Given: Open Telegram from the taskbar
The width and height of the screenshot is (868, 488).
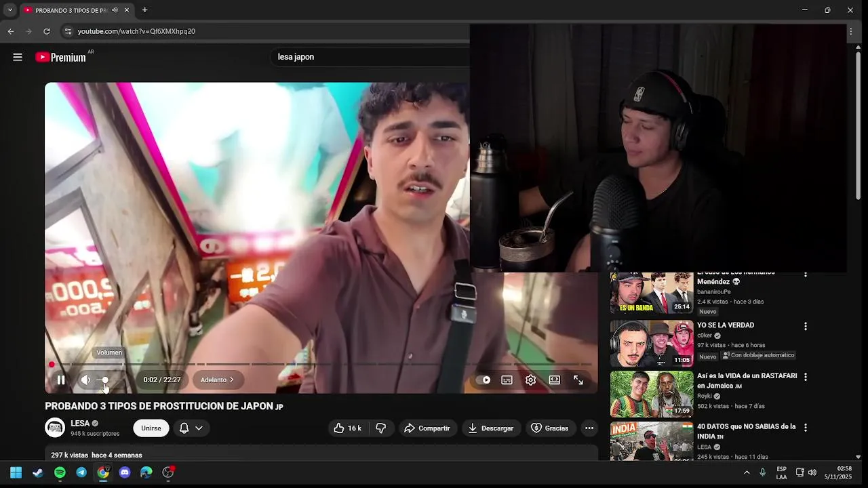Looking at the screenshot, I should pos(81,472).
